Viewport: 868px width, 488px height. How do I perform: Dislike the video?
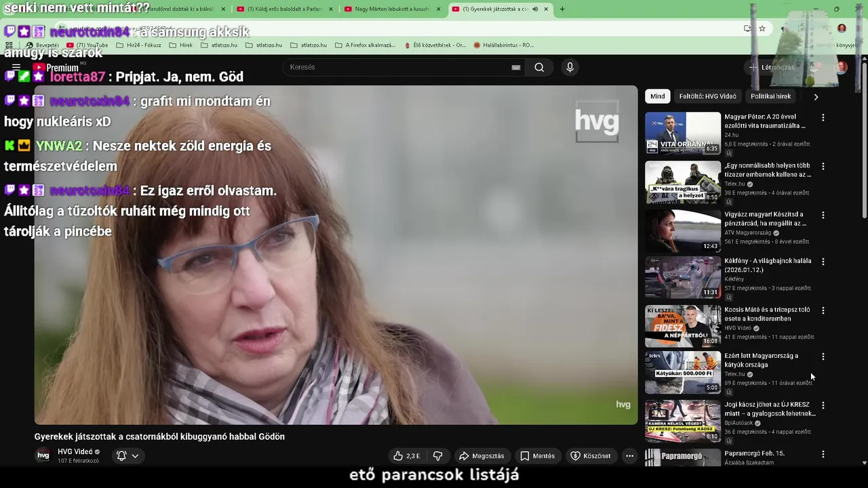438,456
